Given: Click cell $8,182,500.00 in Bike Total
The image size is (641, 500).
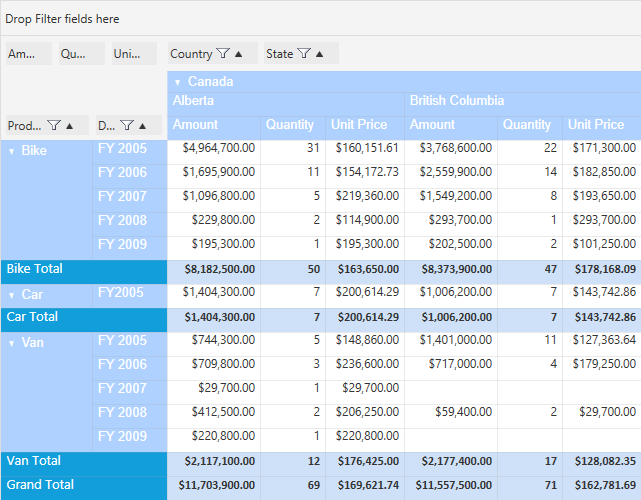Looking at the screenshot, I should 214,272.
